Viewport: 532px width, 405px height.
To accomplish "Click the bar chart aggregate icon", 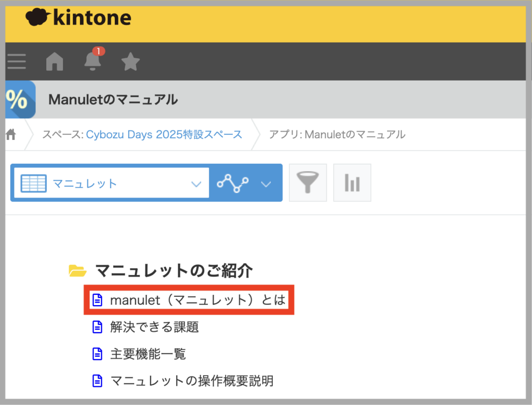I will pos(352,183).
